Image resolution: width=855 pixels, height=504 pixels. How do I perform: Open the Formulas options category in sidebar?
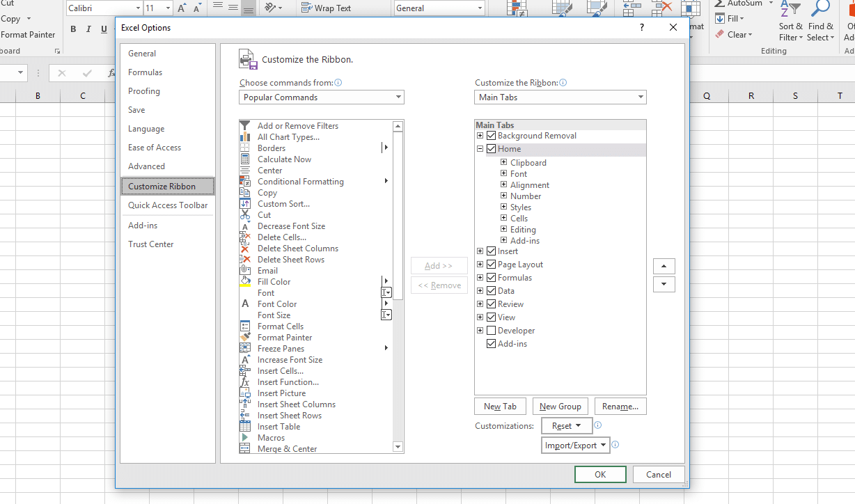[x=145, y=72]
